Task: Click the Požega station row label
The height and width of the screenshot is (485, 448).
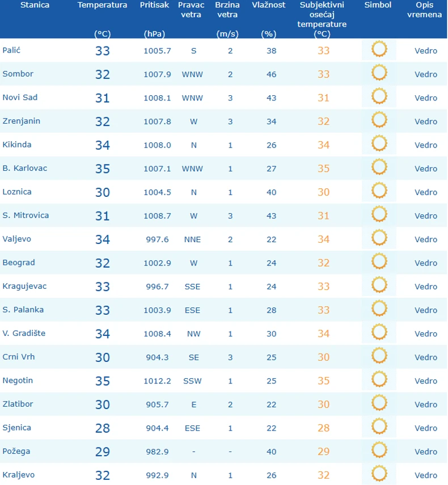Action: 16,451
